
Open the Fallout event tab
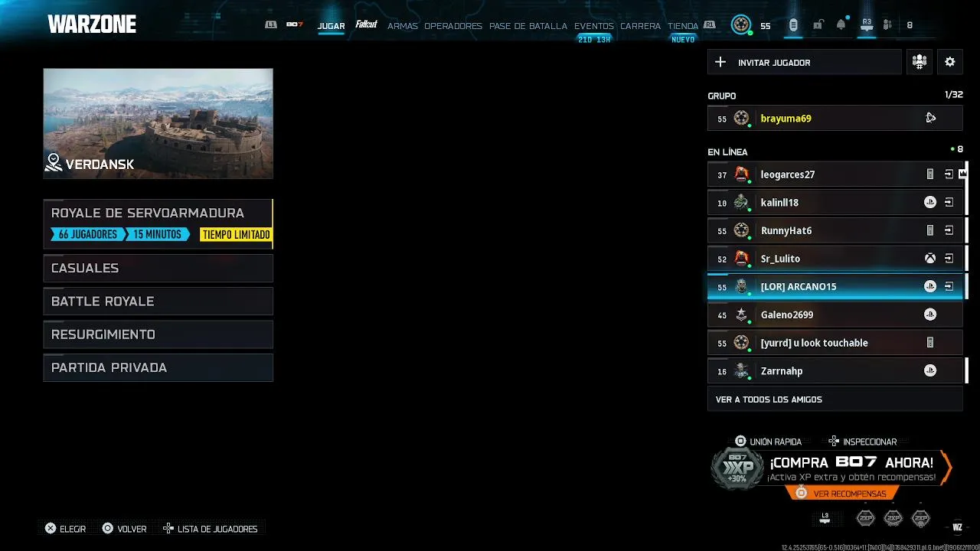click(366, 24)
